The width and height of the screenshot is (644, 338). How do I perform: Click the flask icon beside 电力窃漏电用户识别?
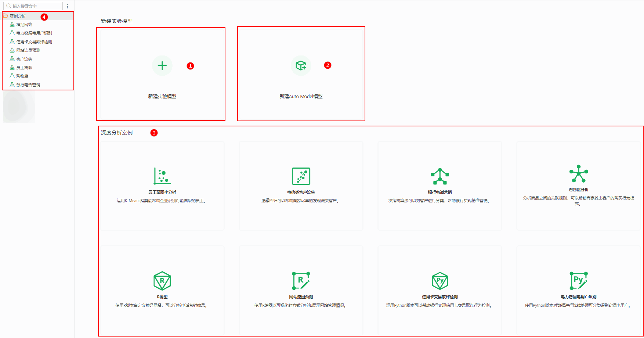(12, 33)
